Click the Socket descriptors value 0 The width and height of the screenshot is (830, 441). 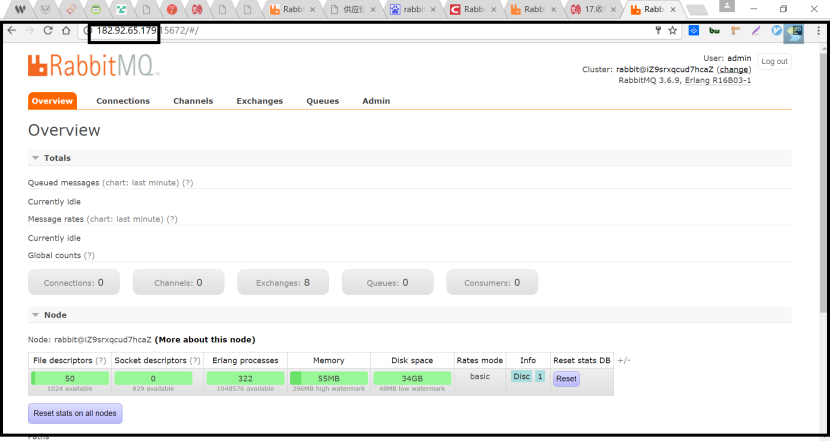tap(153, 378)
